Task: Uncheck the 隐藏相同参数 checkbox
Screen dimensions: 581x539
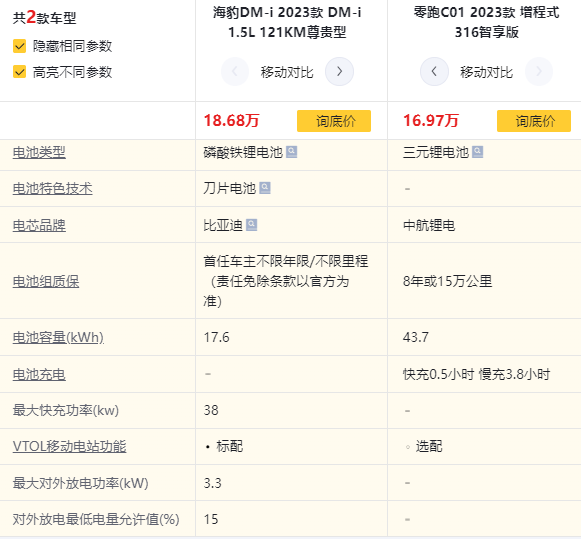Action: coord(19,46)
